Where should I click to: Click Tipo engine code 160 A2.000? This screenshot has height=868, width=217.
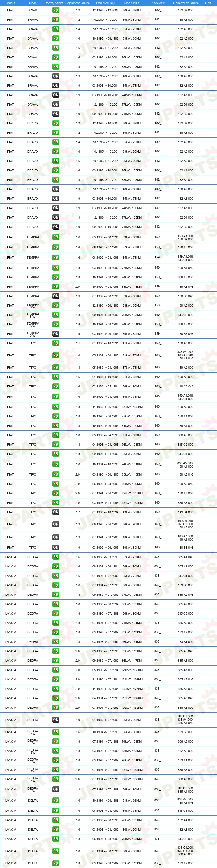click(x=186, y=377)
